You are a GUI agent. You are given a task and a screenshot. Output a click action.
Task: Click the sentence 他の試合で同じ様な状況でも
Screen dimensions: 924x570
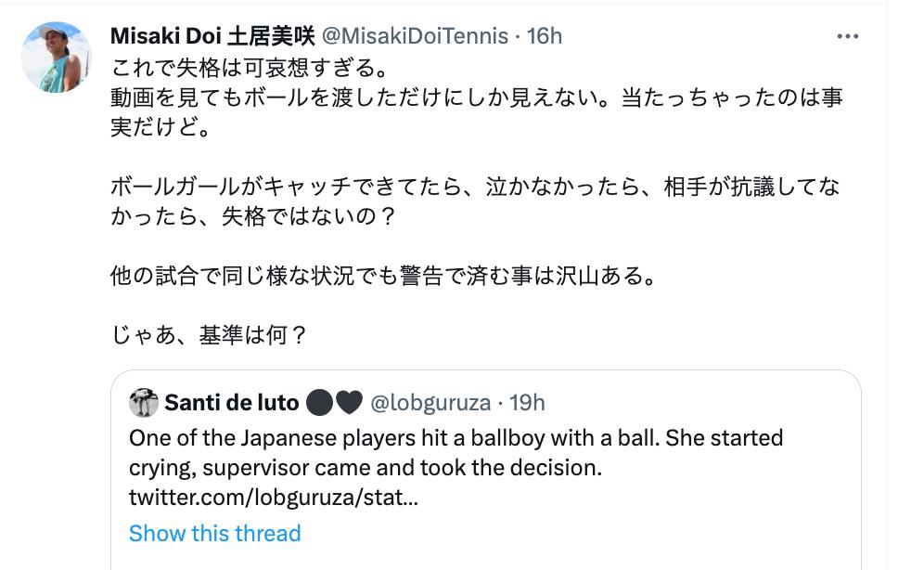click(x=383, y=276)
